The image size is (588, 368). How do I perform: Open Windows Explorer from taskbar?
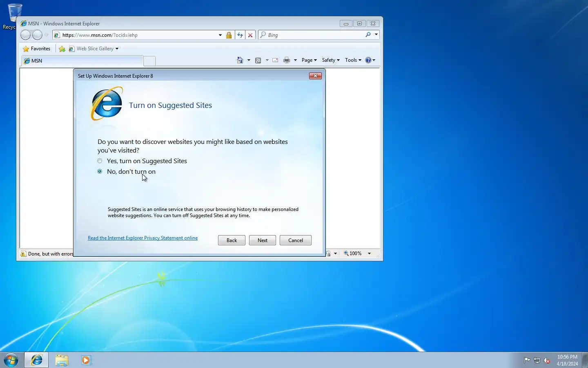tap(62, 360)
